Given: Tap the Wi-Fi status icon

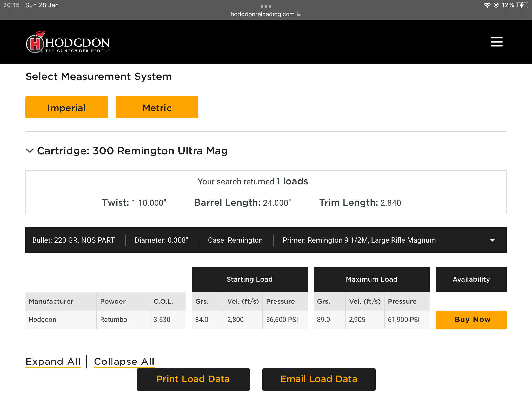Looking at the screenshot, I should 487,5.
